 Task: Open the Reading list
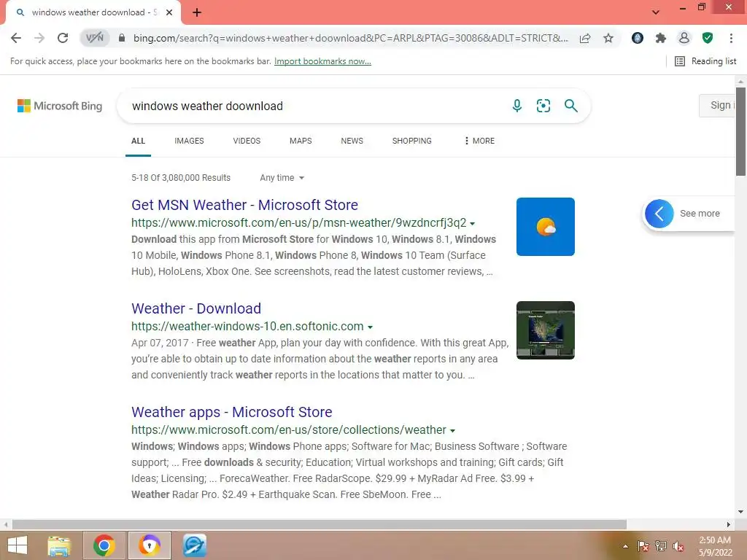click(x=705, y=61)
